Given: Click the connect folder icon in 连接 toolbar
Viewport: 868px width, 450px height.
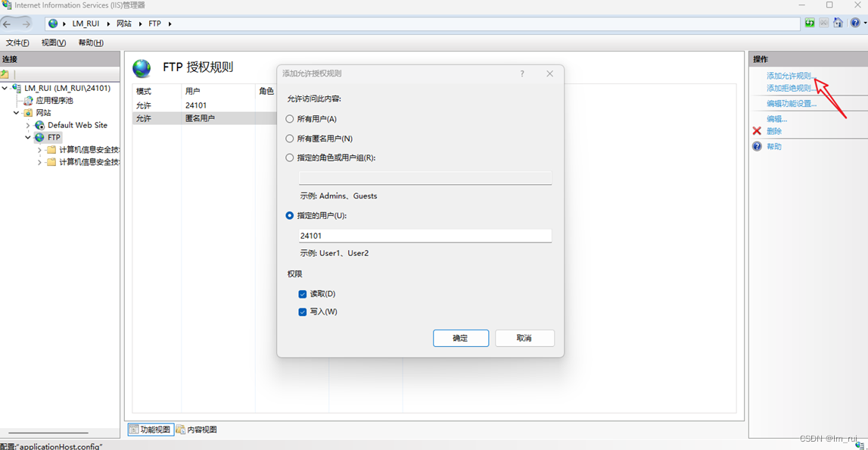Looking at the screenshot, I should (x=5, y=74).
